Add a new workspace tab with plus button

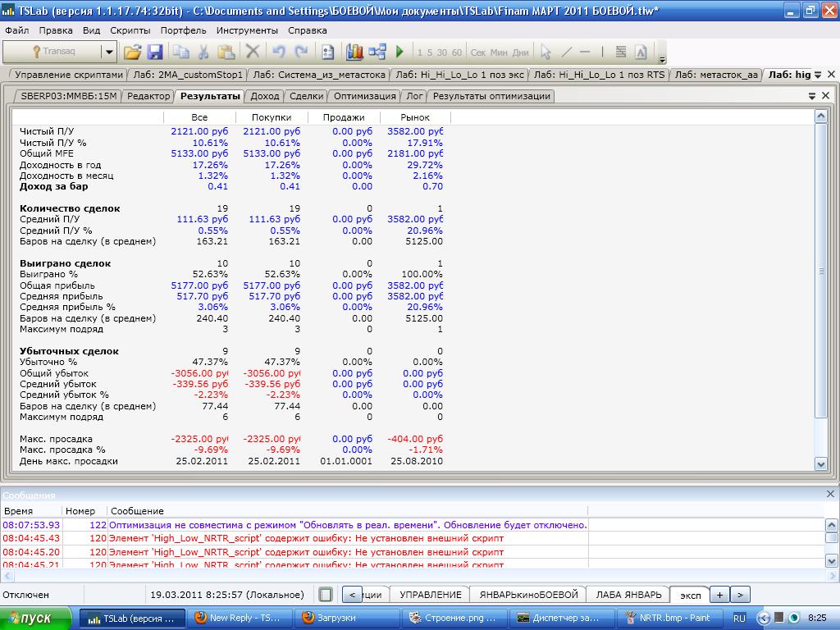point(719,595)
